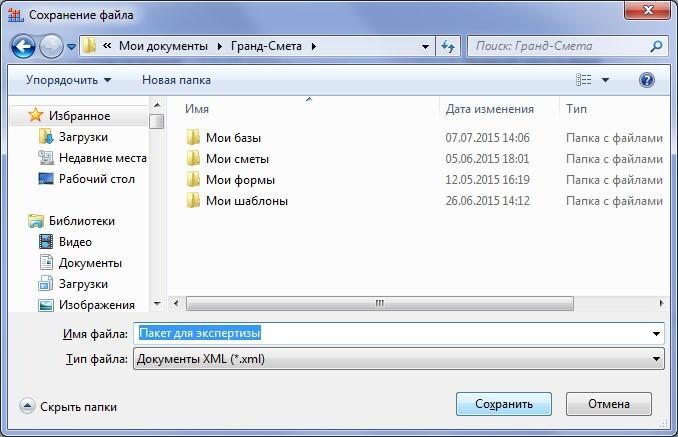Viewport: 678px width, 437px height.
Task: Click the horizontal scrollbar thumb in file list
Action: pos(380,303)
